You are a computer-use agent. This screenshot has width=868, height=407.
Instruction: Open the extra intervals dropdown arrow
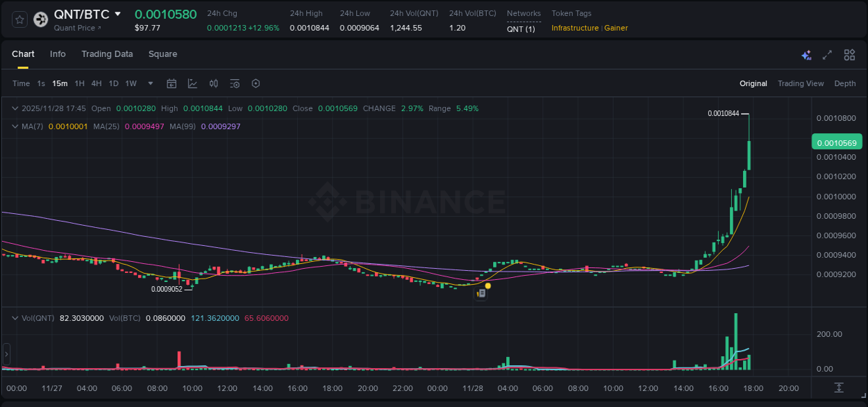tap(149, 83)
